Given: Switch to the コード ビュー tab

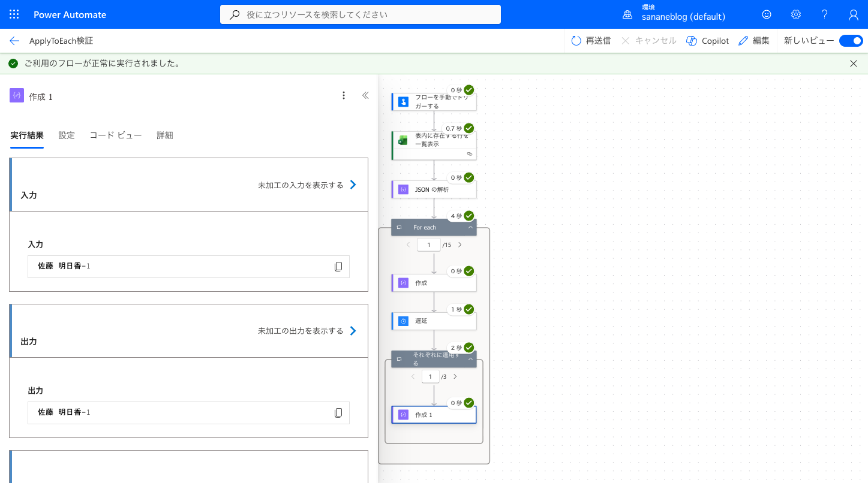Looking at the screenshot, I should pyautogui.click(x=116, y=135).
